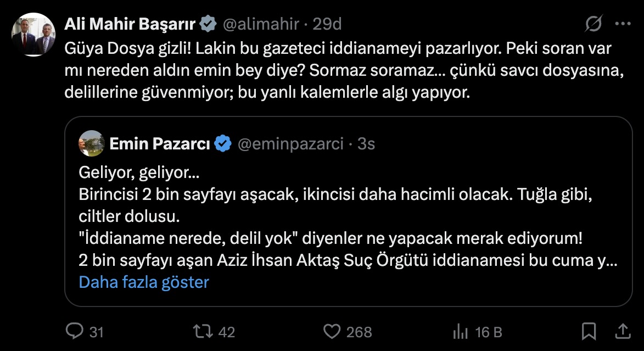Image resolution: width=644 pixels, height=351 pixels.
Task: Expand quoted tweet with Daha fazla göster
Action: point(144,282)
